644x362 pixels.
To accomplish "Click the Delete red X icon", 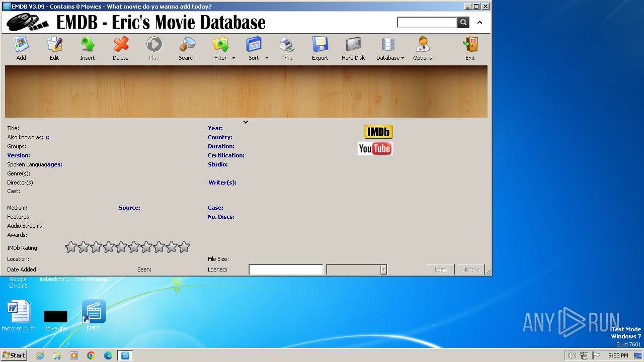I will pos(121,45).
